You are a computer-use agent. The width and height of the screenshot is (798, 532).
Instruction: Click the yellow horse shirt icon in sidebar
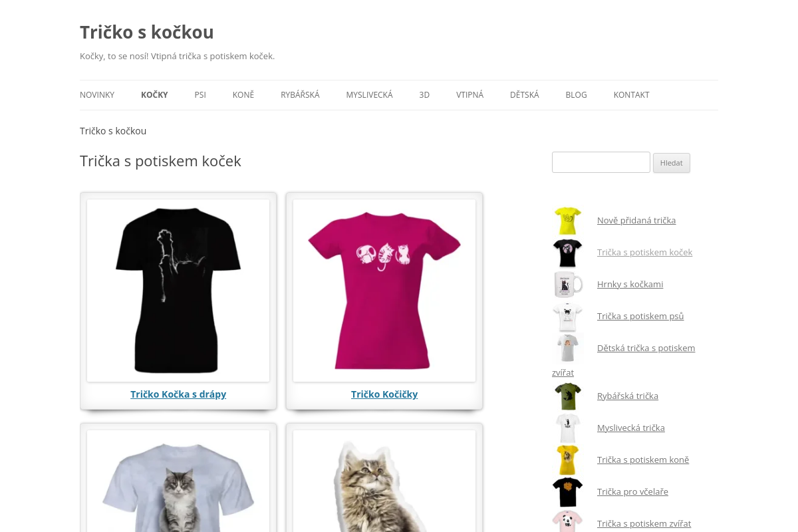[568, 460]
